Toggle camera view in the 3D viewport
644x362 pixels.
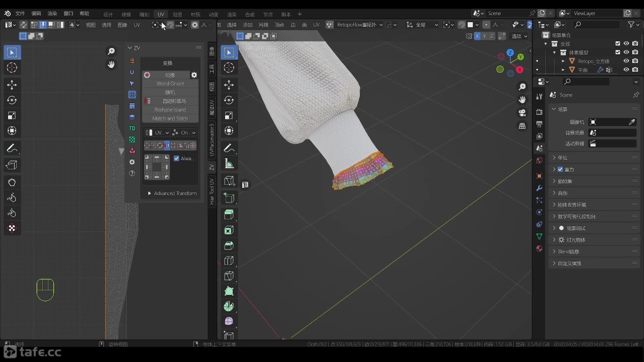[522, 113]
